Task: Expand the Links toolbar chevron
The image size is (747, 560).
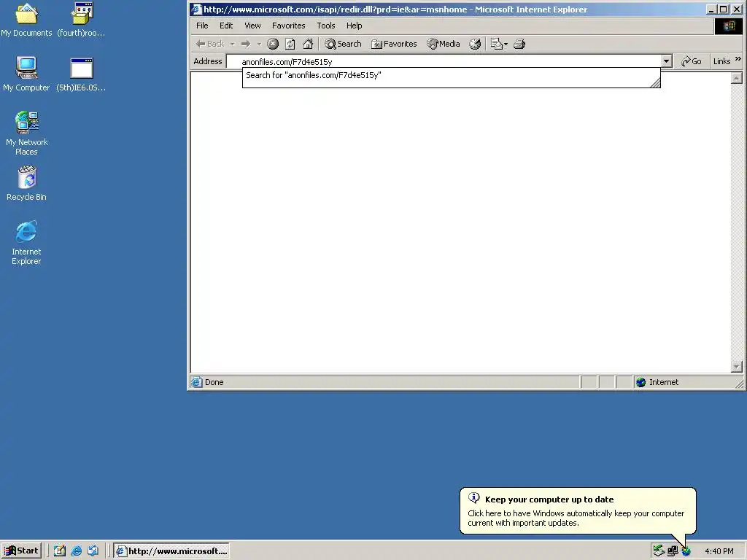Action: click(x=738, y=59)
